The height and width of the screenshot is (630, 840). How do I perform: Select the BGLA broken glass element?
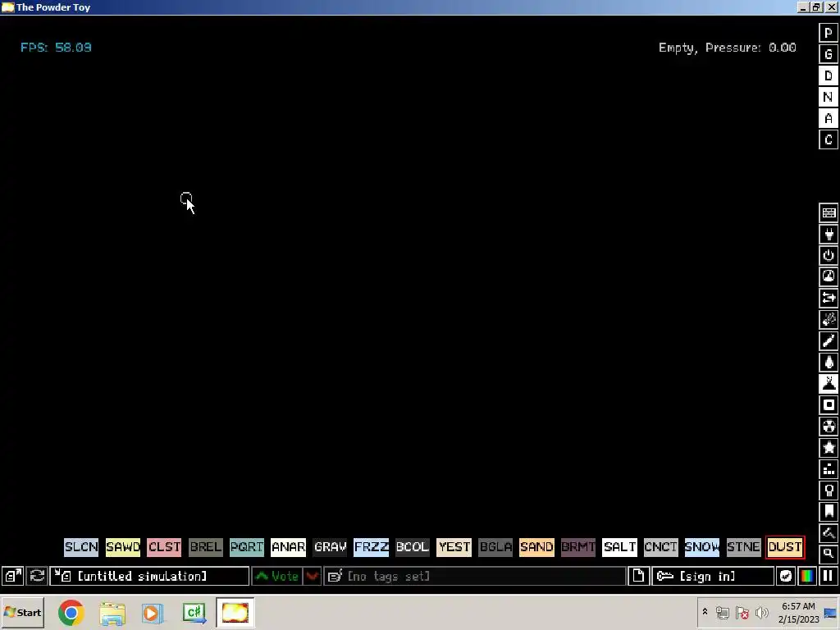(495, 547)
